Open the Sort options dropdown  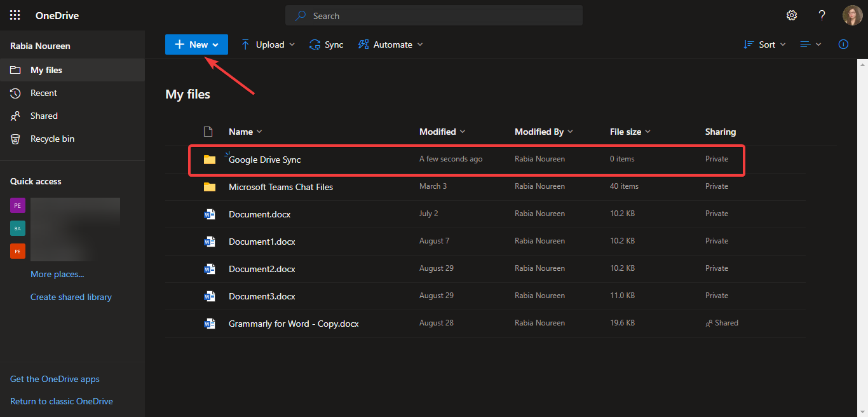coord(764,44)
